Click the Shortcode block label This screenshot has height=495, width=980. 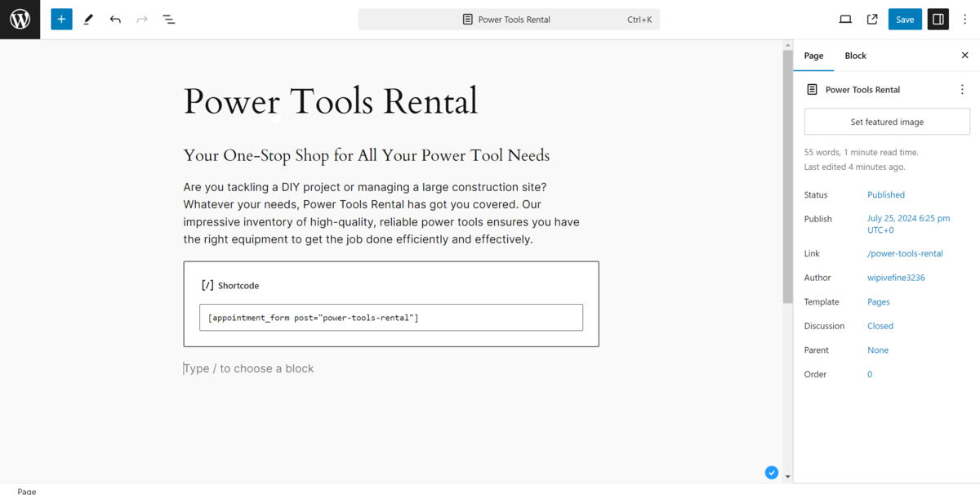coord(238,286)
